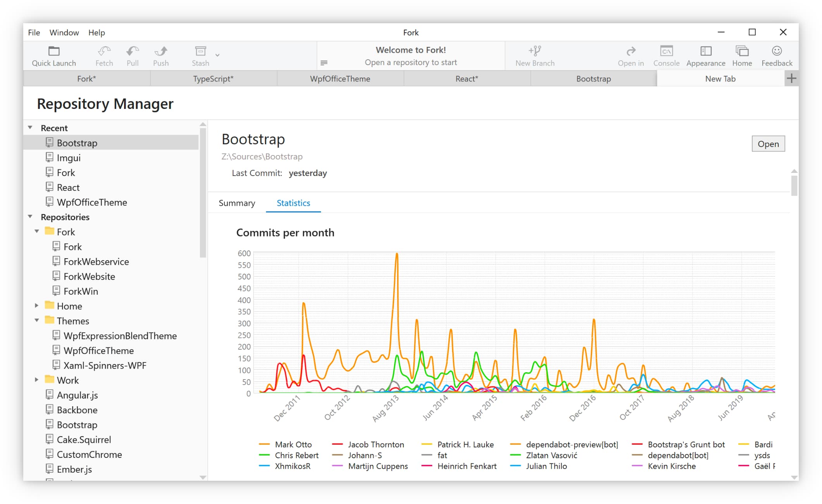Viewport: 822px width, 504px height.
Task: Select the Ember.js repository
Action: tap(111, 469)
